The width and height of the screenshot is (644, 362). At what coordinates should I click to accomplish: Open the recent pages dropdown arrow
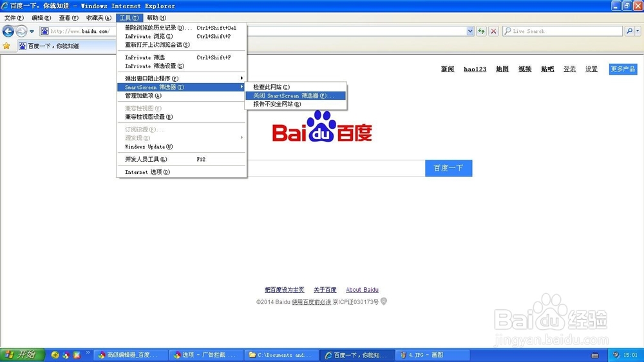coord(32,31)
